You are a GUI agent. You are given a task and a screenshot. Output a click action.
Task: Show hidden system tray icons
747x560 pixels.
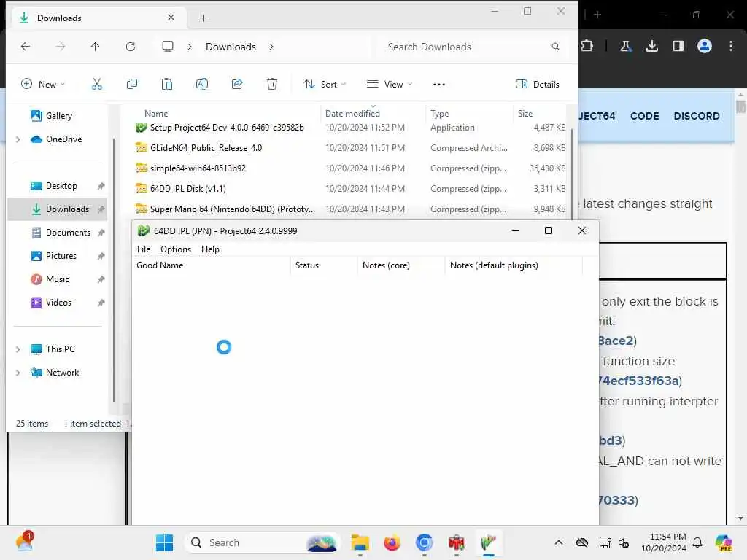[x=559, y=542]
